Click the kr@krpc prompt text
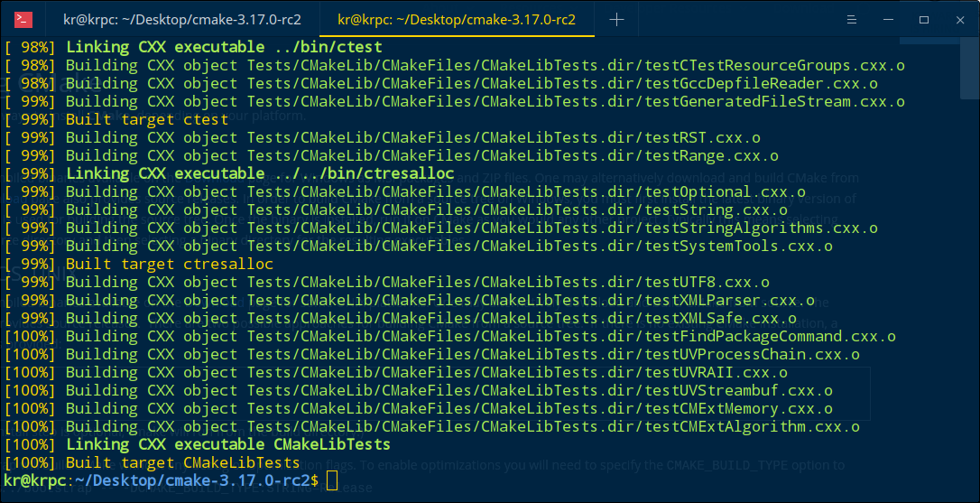This screenshot has height=503, width=980. pyautogui.click(x=36, y=481)
